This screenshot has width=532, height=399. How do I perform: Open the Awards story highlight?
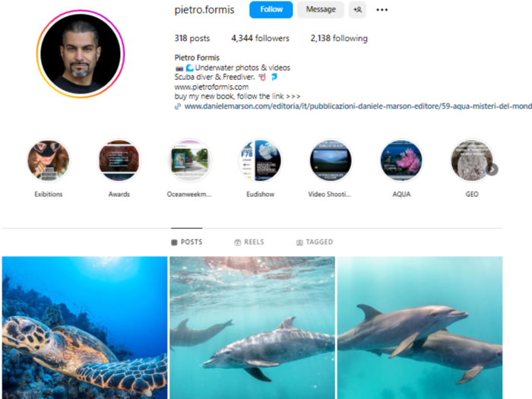tap(119, 160)
